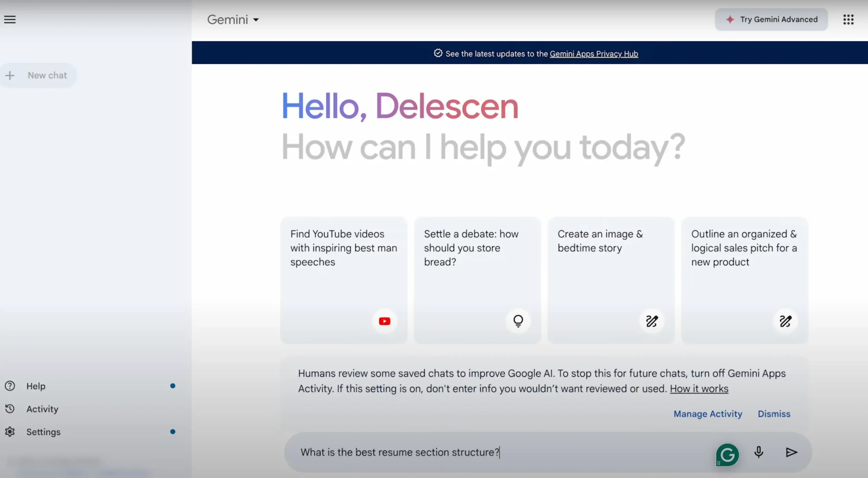Screen dimensions: 868x478
Task: Click the YouTube icon on the best man speeches card
Action: [384, 321]
